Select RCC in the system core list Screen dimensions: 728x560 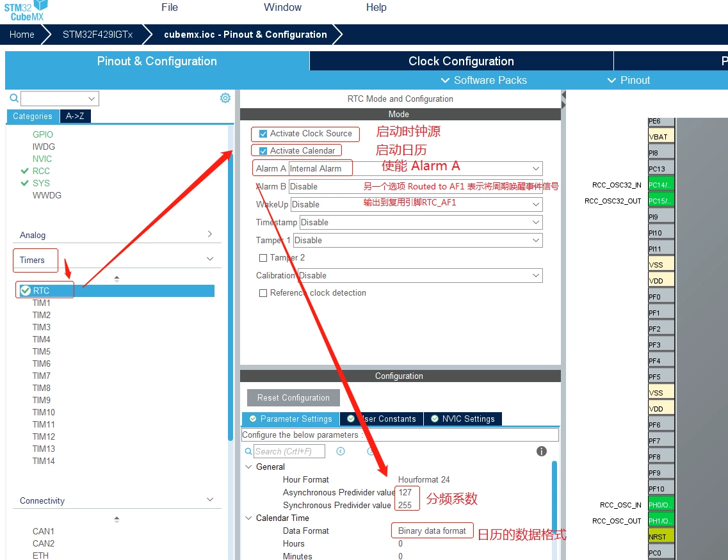pos(41,171)
